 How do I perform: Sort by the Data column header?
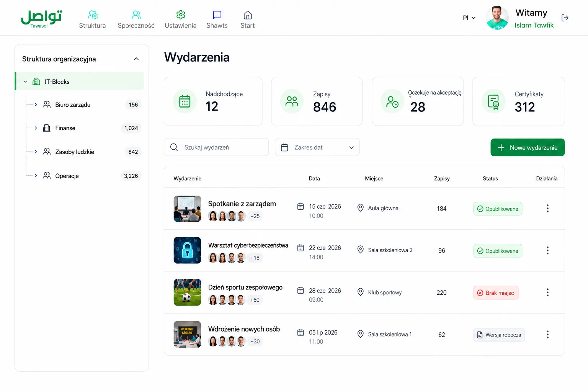tap(314, 178)
